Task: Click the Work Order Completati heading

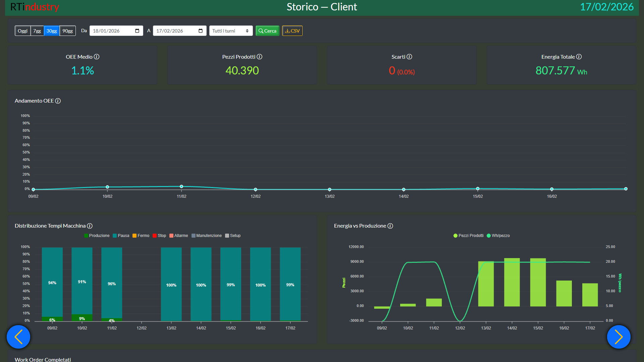Action: click(43, 359)
